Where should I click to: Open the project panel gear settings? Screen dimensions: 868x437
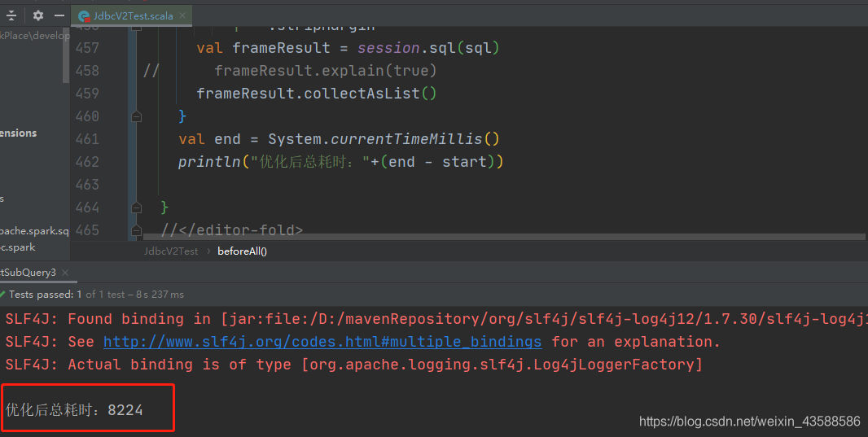pyautogui.click(x=37, y=15)
